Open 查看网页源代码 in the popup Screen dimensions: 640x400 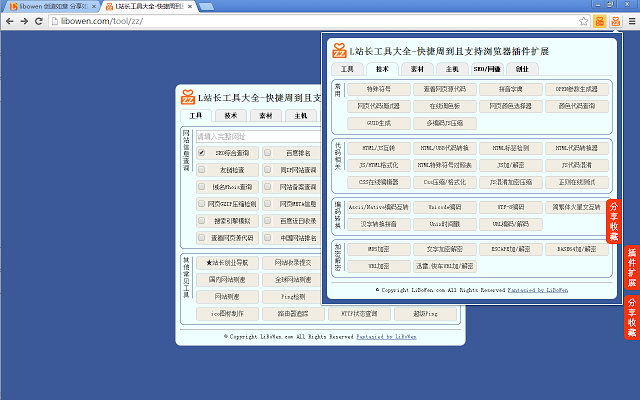click(445, 89)
